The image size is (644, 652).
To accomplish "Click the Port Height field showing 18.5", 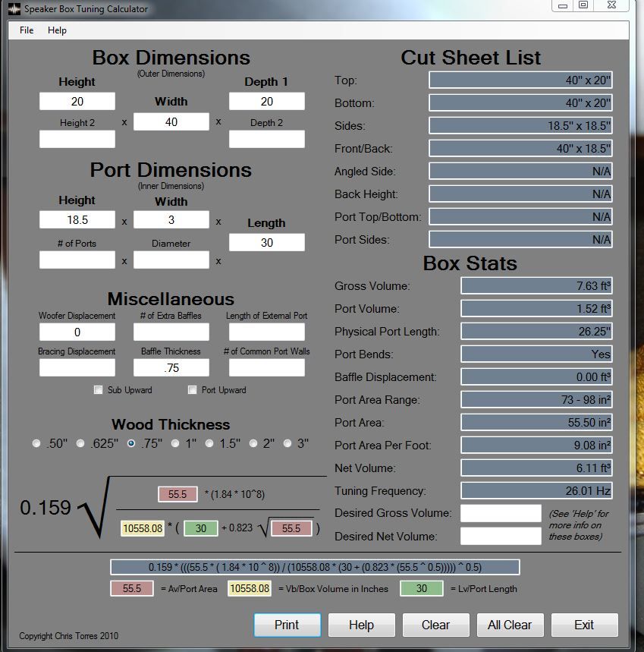I will tap(77, 219).
